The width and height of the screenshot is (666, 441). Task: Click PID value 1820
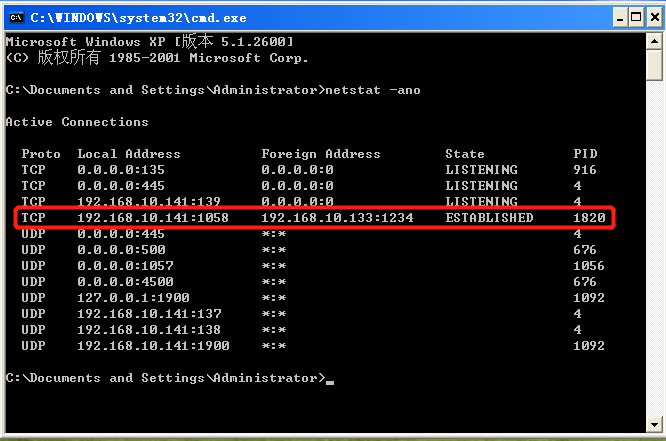589,218
